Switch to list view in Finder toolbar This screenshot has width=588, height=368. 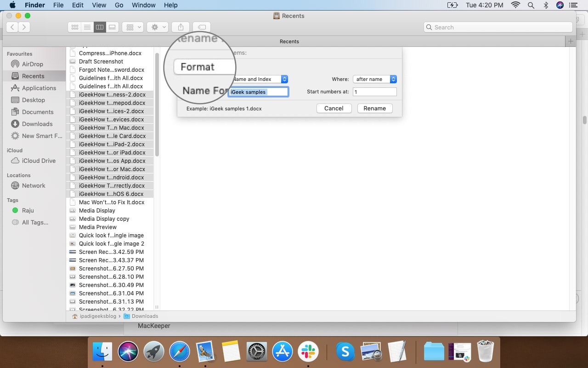(x=87, y=27)
